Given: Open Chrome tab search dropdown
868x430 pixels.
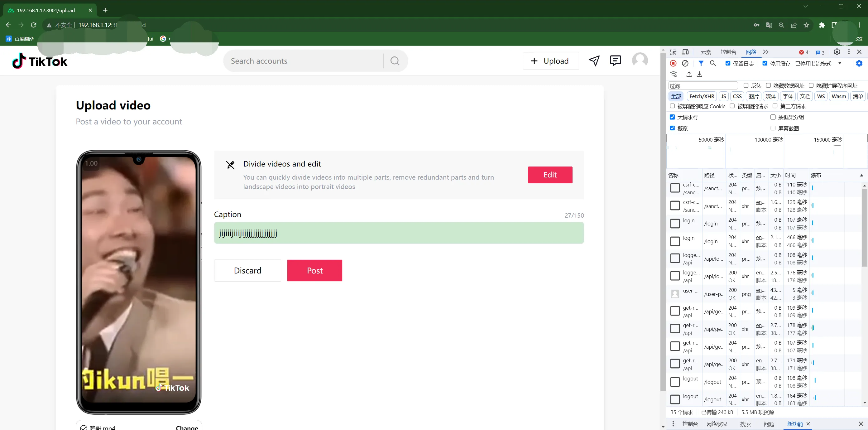Looking at the screenshot, I should (805, 6).
